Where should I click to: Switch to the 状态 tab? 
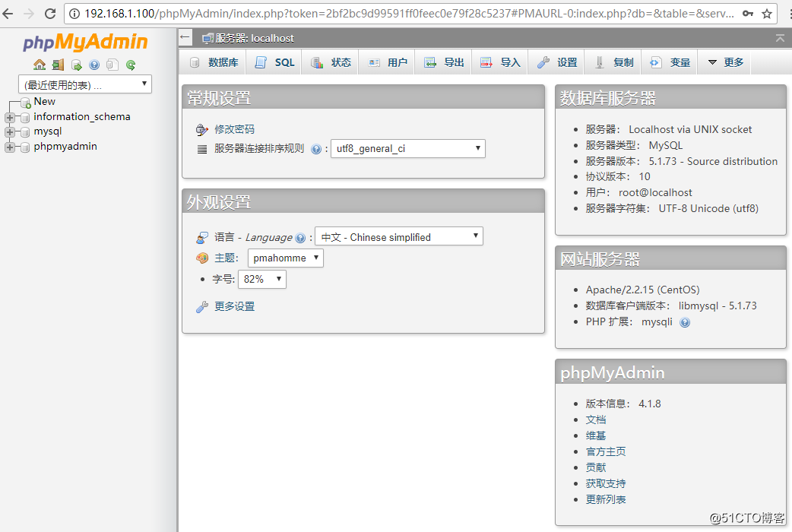pyautogui.click(x=331, y=62)
